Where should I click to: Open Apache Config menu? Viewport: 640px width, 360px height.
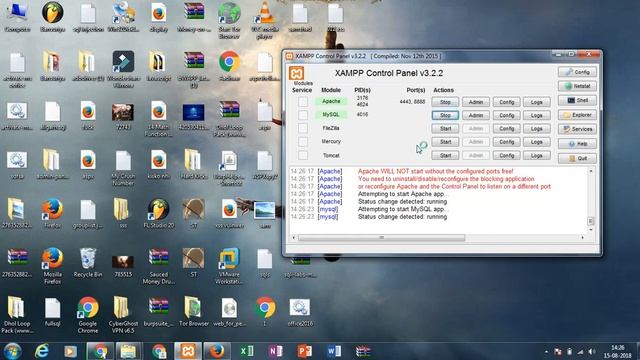point(506,102)
